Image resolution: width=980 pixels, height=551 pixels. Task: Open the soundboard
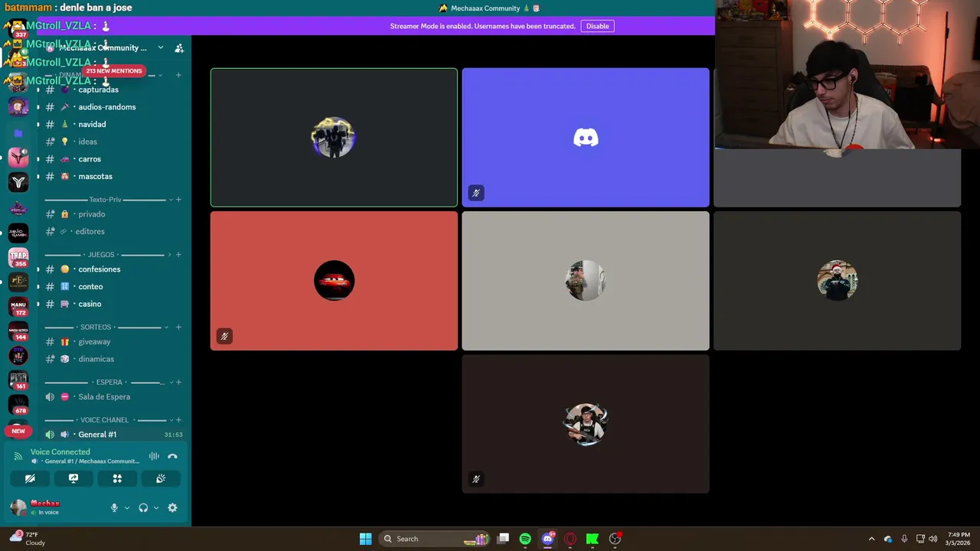161,478
